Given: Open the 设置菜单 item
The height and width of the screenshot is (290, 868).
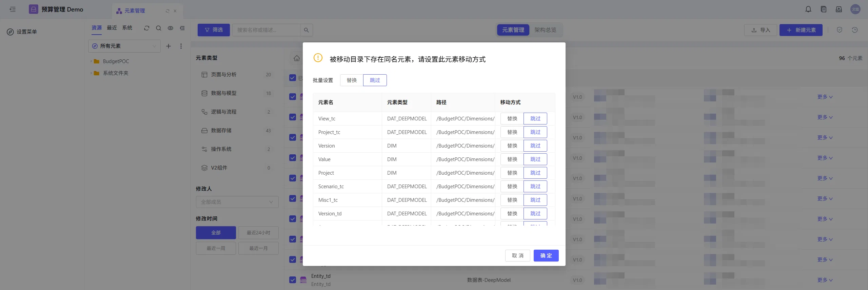Looking at the screenshot, I should point(22,32).
